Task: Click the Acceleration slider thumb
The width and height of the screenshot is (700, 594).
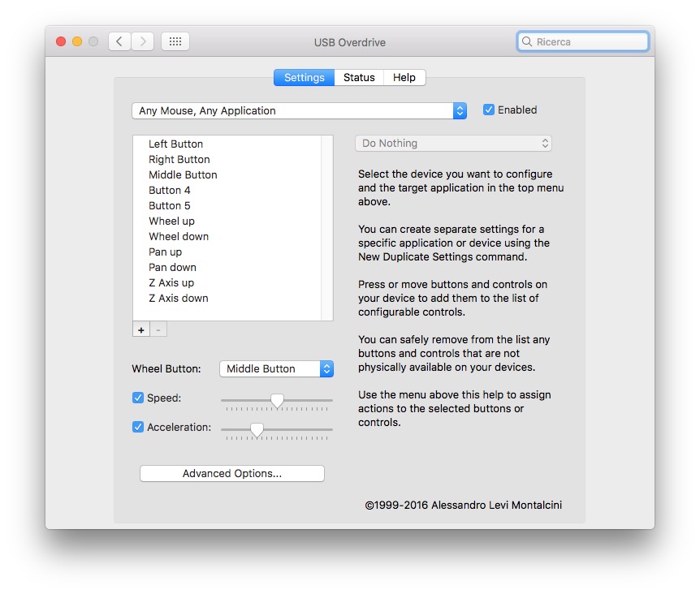Action: coord(257,430)
